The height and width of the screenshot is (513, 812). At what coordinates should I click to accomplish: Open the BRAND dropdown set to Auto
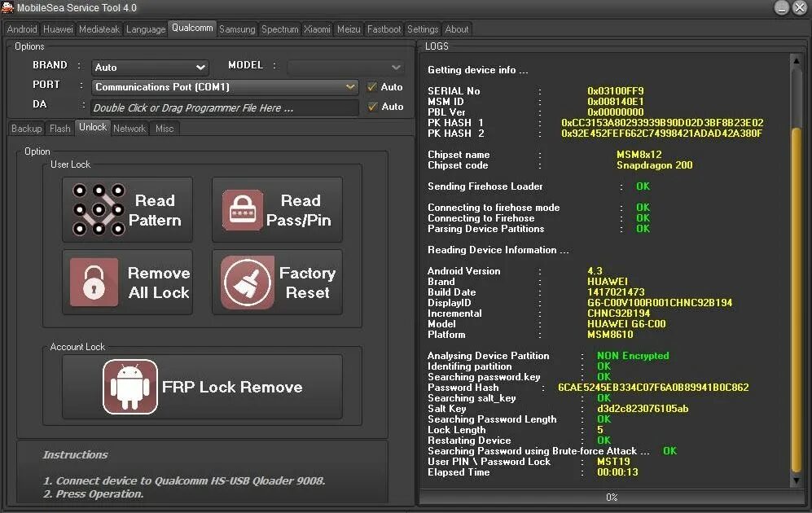click(x=150, y=68)
